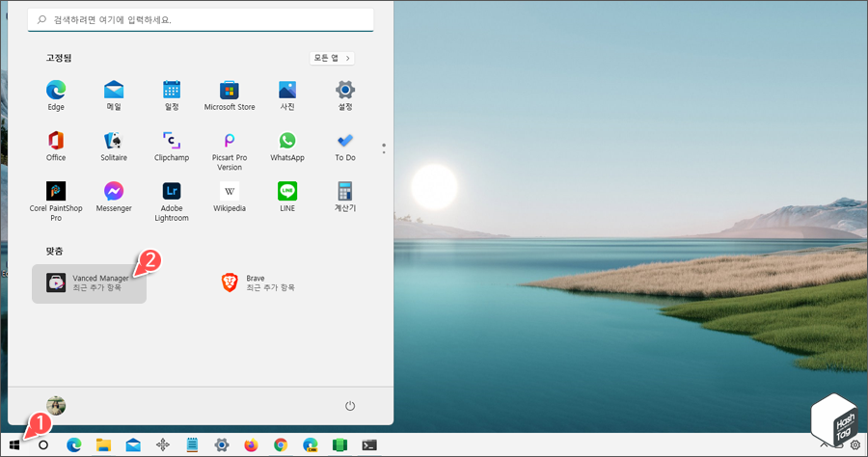Image resolution: width=868 pixels, height=457 pixels.
Task: Launch Clipchamp video editor
Action: (172, 146)
